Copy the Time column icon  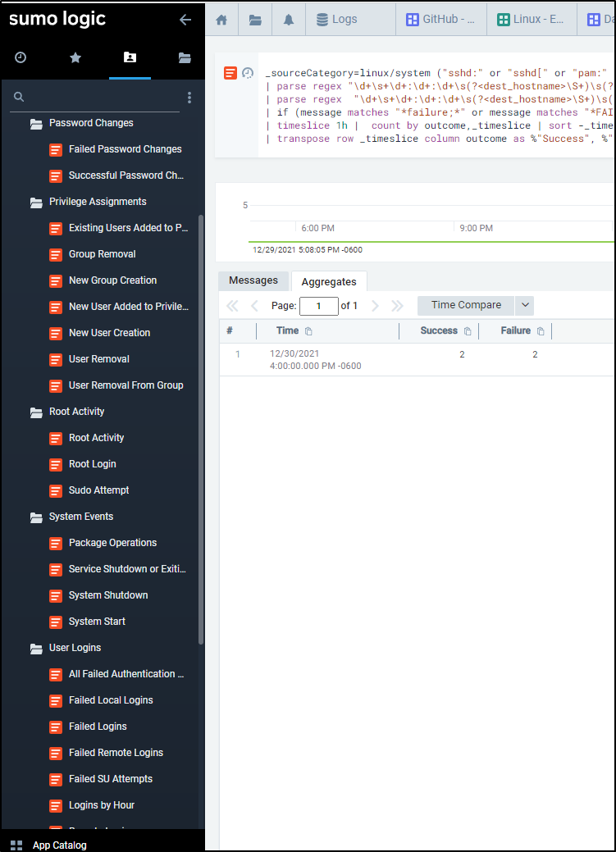tap(308, 331)
